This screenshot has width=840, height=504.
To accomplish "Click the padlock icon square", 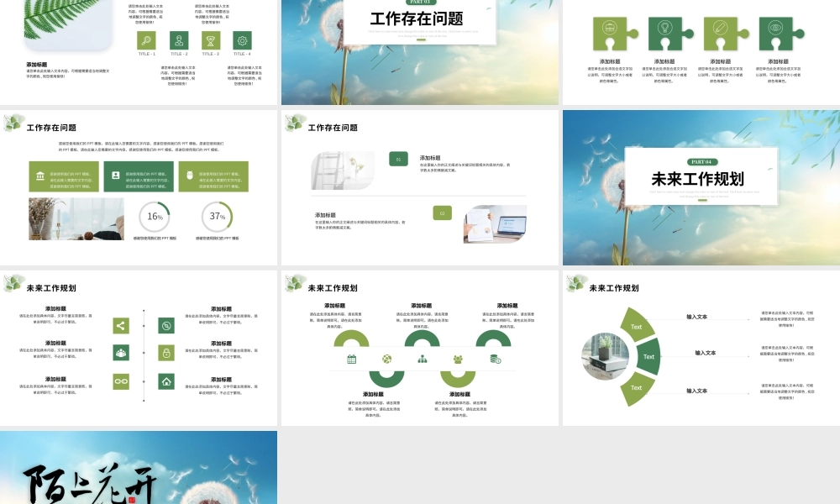I will [166, 353].
